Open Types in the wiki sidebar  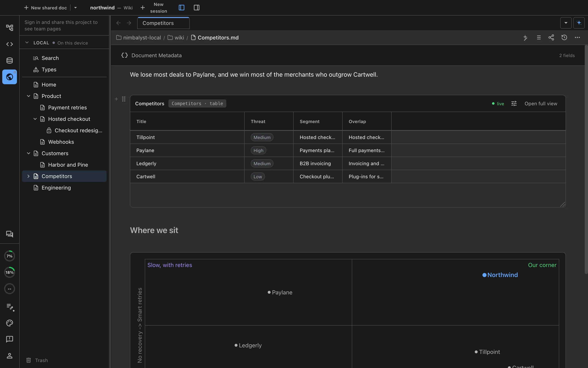click(x=64, y=70)
